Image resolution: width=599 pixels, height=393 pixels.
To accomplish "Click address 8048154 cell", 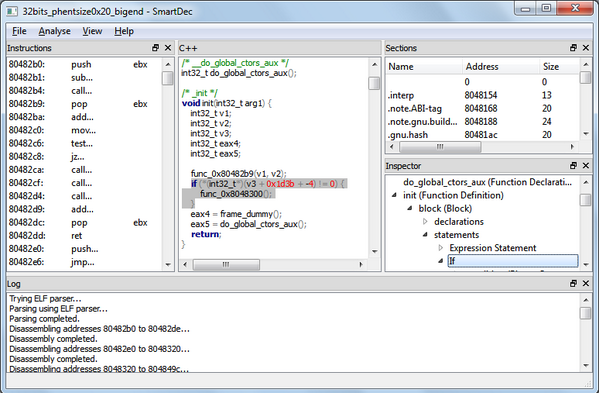I will pyautogui.click(x=481, y=95).
